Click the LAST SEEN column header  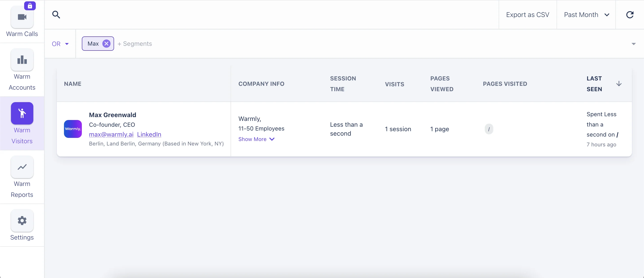click(594, 84)
